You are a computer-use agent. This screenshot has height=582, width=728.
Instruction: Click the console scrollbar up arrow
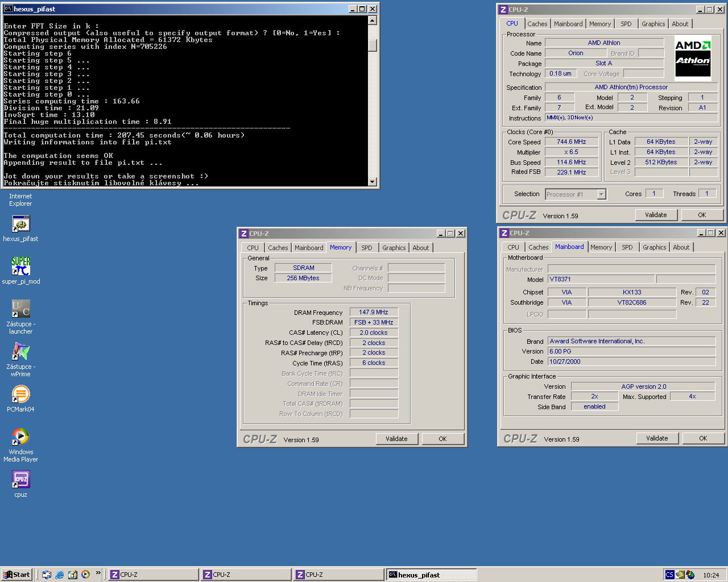[x=373, y=20]
